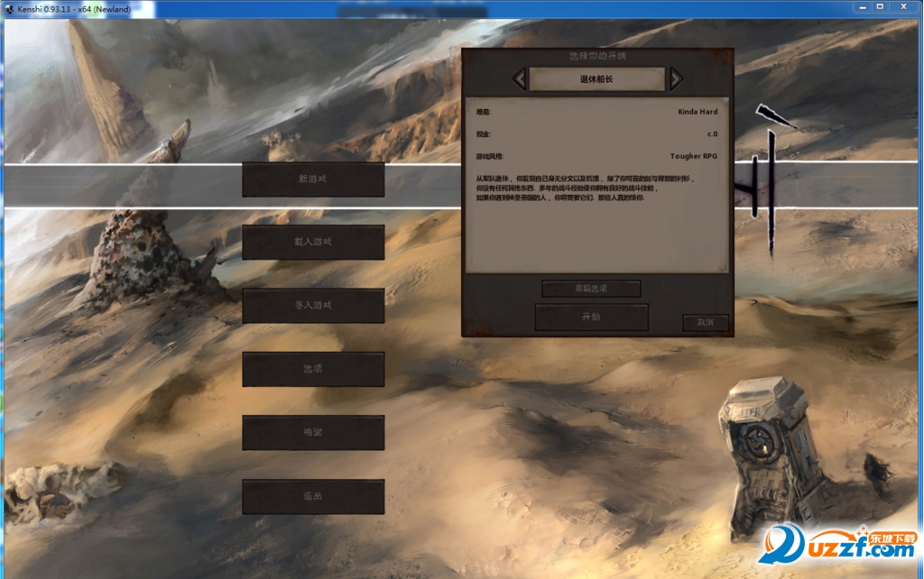924x579 pixels.
Task: Click the 新游戏 (New Game) button
Action: click(x=313, y=179)
